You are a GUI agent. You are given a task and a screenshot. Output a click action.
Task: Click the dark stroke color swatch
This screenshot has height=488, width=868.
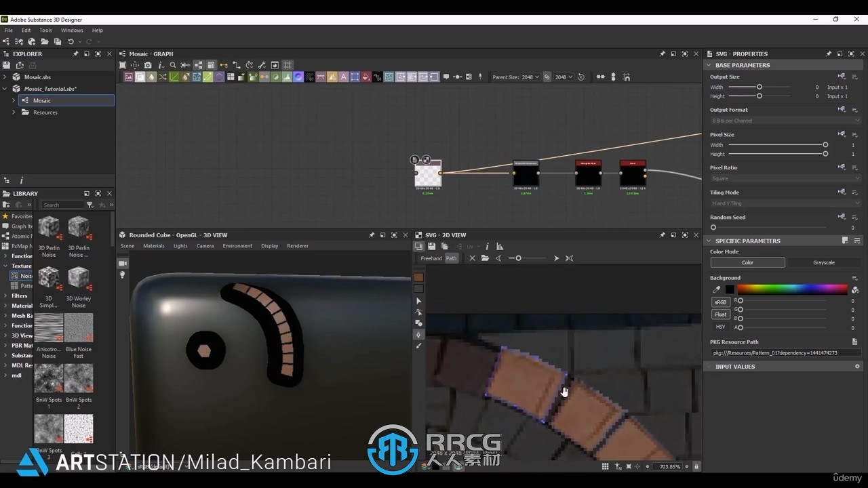pos(418,289)
